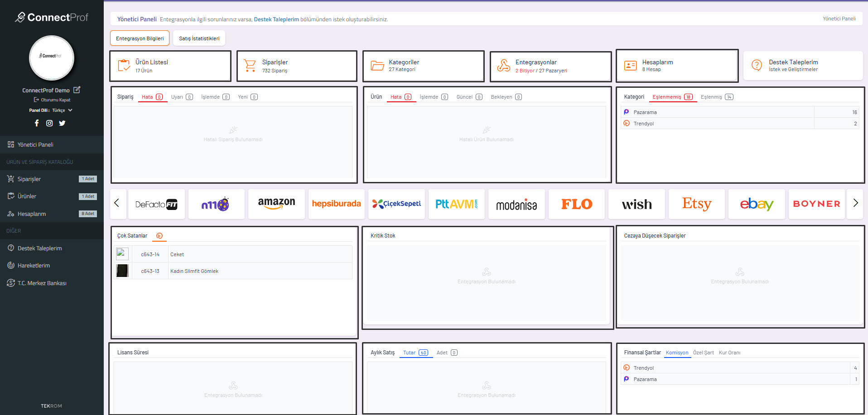Select the FLO marketplace logo
Viewport: 868px width, 415px height.
[x=576, y=204]
